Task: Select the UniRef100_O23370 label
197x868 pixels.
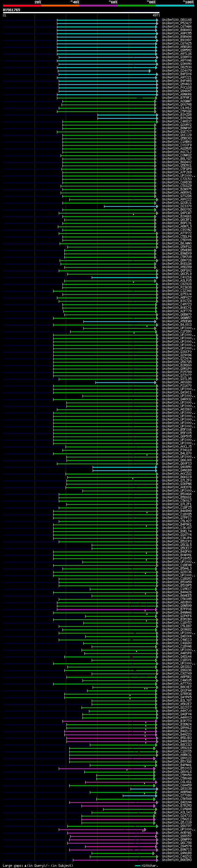Action: pyautogui.click(x=176, y=206)
